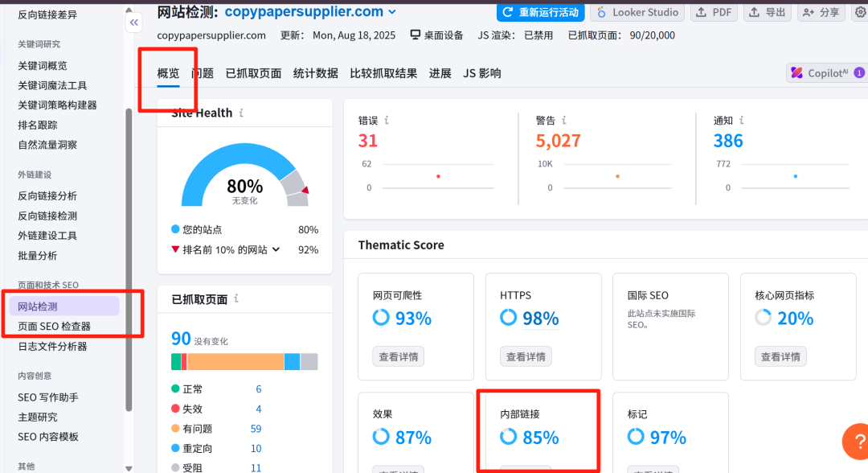Click the 桌面设备 monitor icon
The image size is (868, 473).
(416, 35)
